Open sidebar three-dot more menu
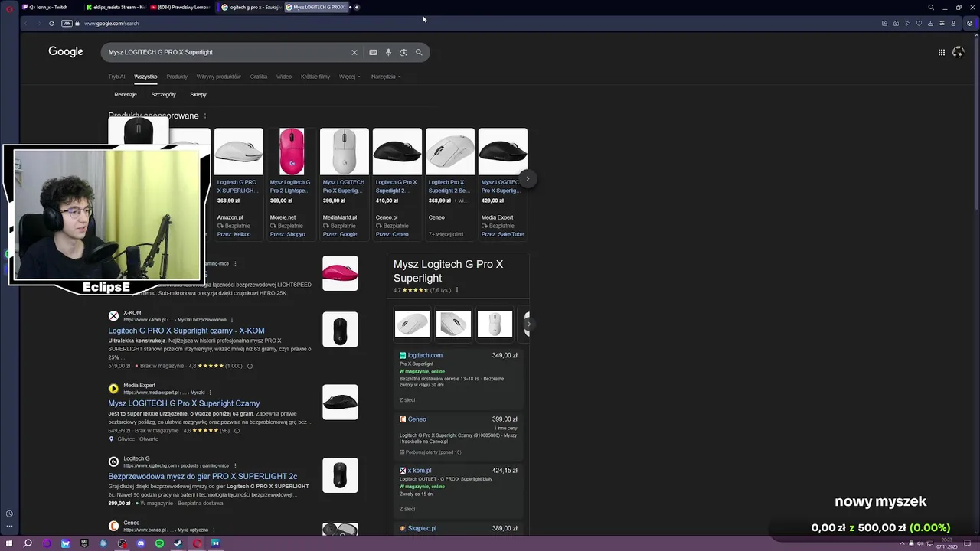The width and height of the screenshot is (980, 551). (x=9, y=526)
